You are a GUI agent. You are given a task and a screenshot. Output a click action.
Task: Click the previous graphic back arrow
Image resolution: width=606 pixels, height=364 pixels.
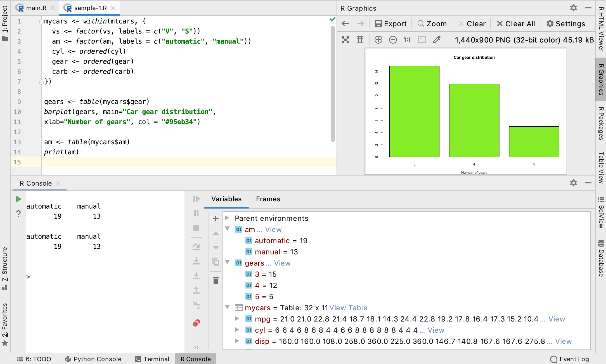pyautogui.click(x=345, y=23)
